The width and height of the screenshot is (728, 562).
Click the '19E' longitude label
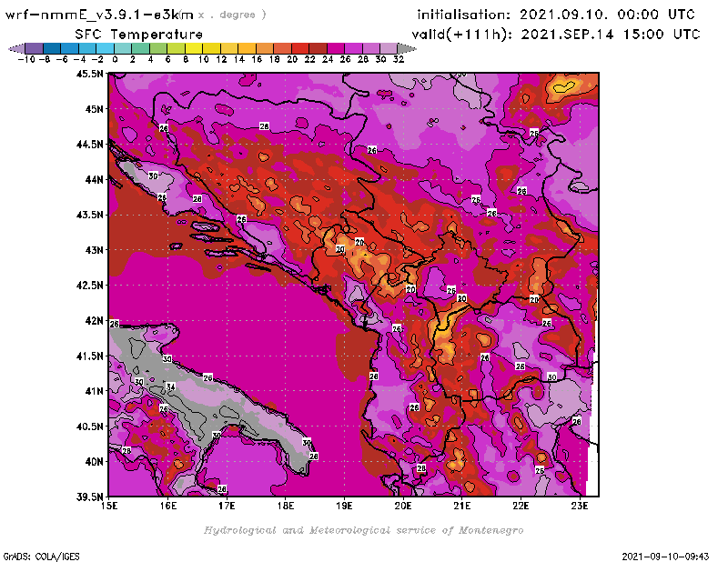point(344,506)
